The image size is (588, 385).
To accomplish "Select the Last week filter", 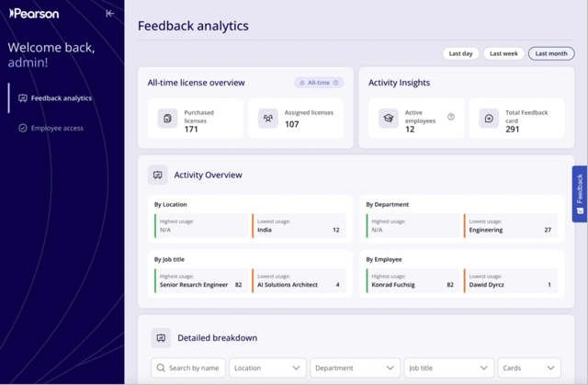I will [503, 53].
